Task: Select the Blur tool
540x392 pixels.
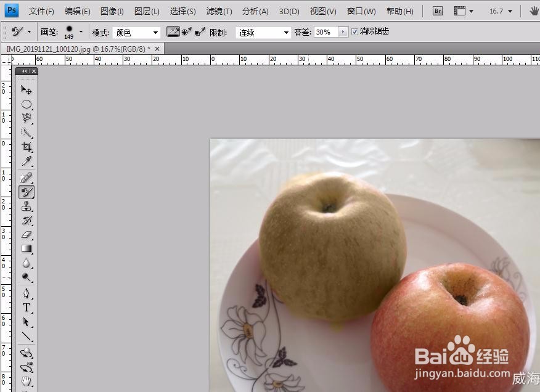Action: [x=26, y=263]
